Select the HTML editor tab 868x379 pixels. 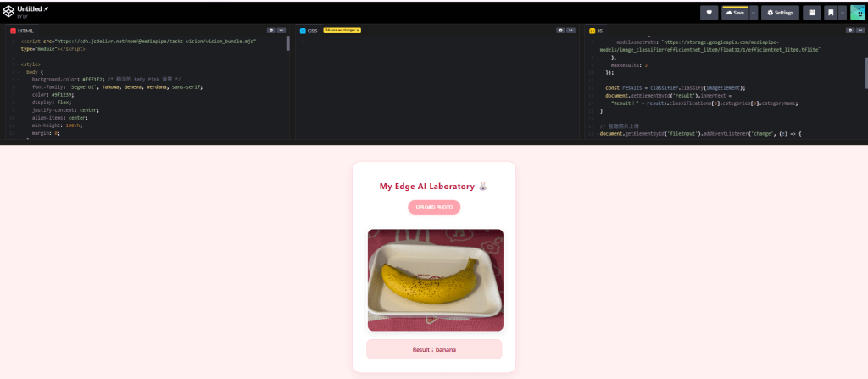(x=22, y=31)
